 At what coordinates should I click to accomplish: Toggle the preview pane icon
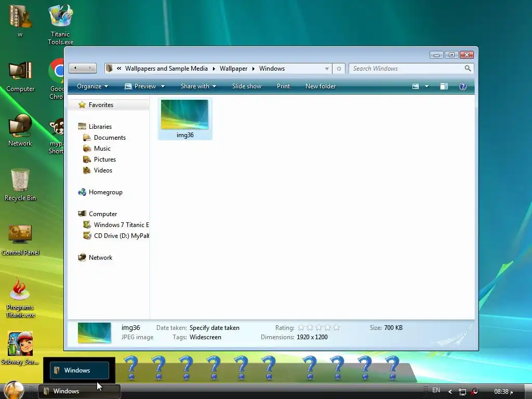coord(444,86)
